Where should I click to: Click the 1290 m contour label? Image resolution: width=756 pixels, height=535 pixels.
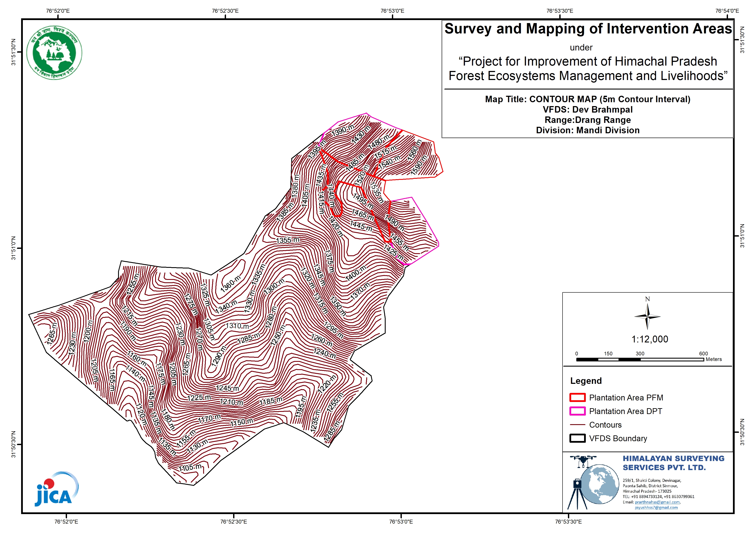click(x=219, y=356)
